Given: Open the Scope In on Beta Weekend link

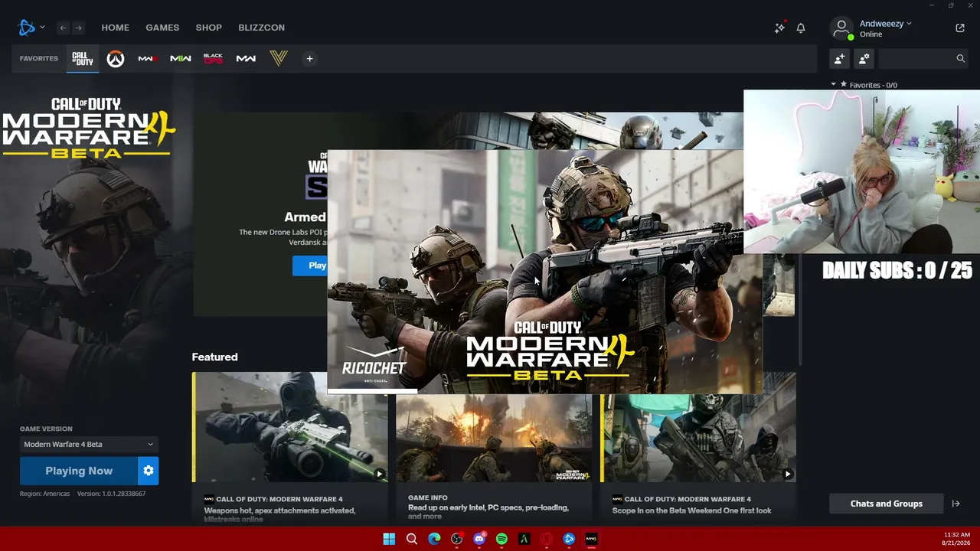Looking at the screenshot, I should [691, 510].
